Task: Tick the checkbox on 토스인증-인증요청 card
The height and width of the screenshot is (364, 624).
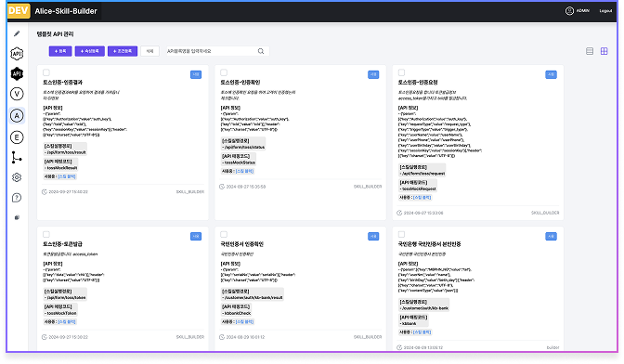Action: click(x=401, y=72)
